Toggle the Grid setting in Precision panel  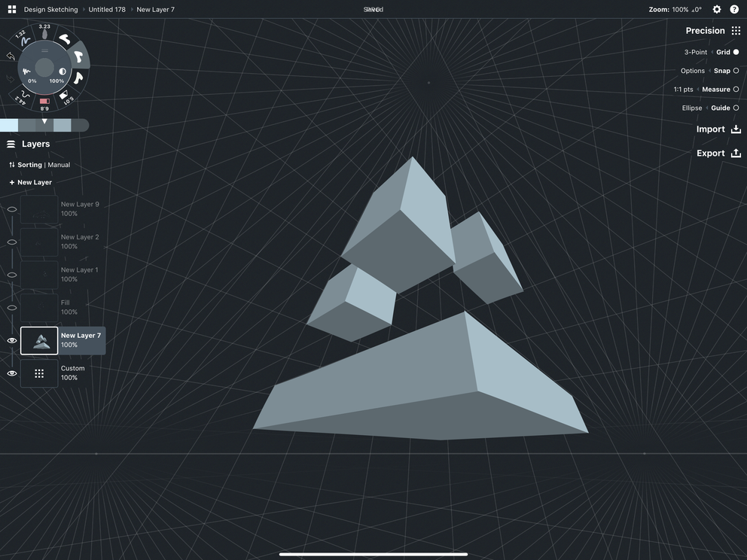(x=734, y=51)
